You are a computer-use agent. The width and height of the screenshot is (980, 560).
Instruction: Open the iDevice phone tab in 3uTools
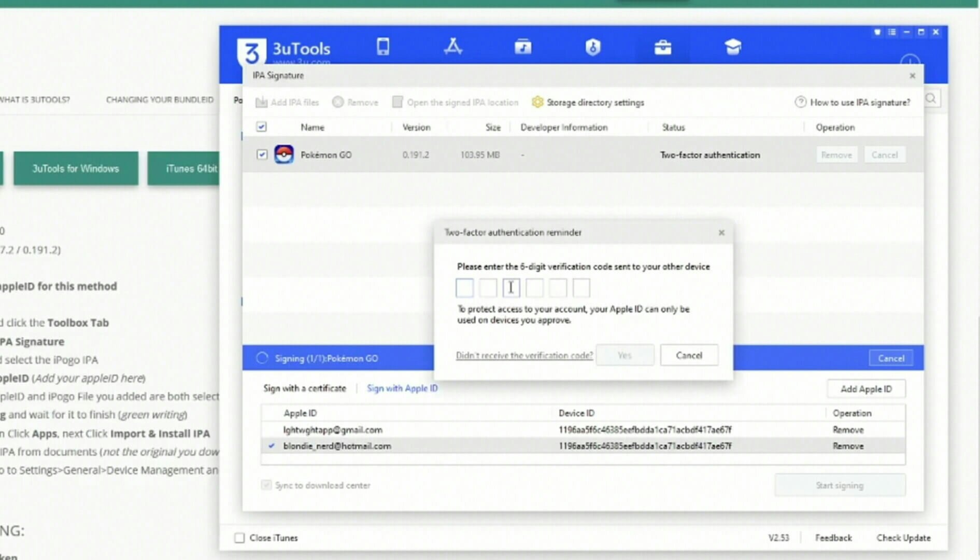[x=383, y=47]
